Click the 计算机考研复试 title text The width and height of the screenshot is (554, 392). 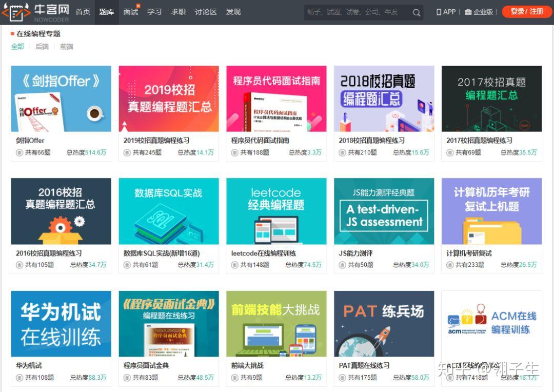click(469, 253)
